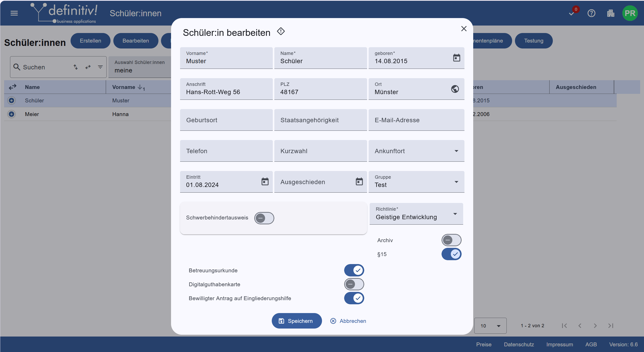Expand the Richtlinie dropdown
This screenshot has width=644, height=352.
coord(416,214)
